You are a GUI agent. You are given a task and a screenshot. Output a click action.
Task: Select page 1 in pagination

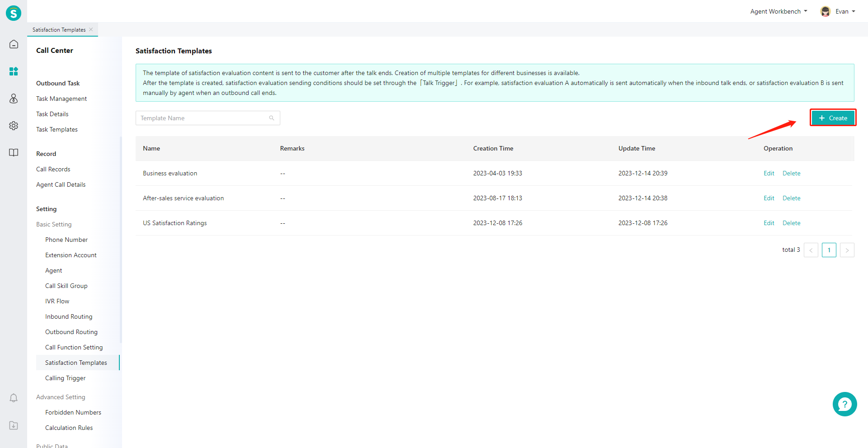(829, 250)
